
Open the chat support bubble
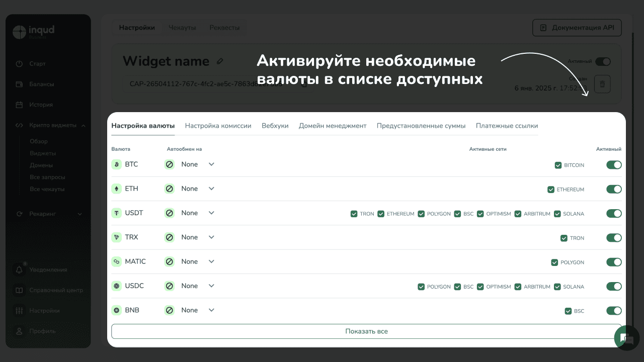click(x=627, y=338)
